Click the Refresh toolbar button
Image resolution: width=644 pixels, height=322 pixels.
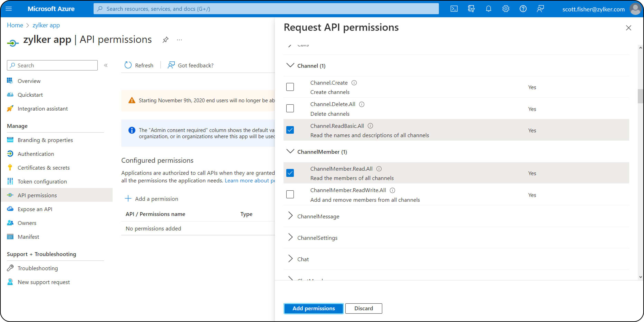[x=139, y=65]
